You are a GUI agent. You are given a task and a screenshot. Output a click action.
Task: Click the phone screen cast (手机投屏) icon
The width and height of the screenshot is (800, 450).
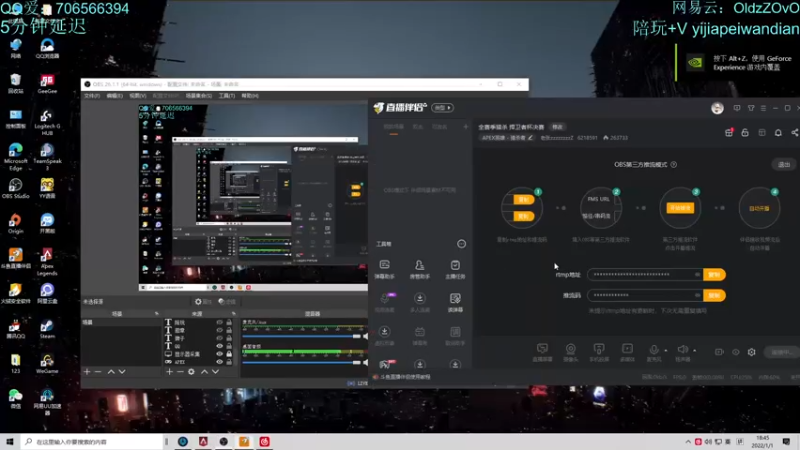pyautogui.click(x=599, y=352)
